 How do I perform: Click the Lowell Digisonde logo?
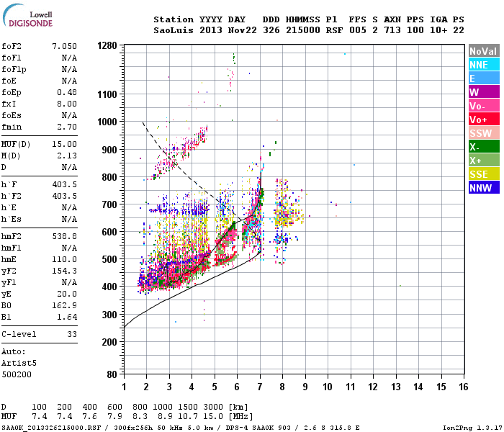[27, 15]
